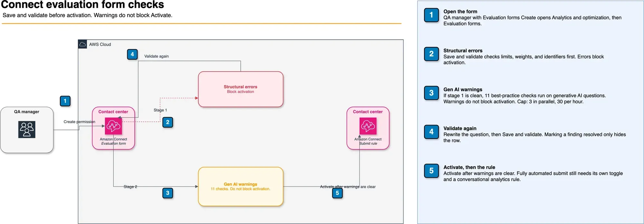The height and width of the screenshot is (224, 644).
Task: Click 'Activate, then the rule' legend heading
Action: [469, 167]
